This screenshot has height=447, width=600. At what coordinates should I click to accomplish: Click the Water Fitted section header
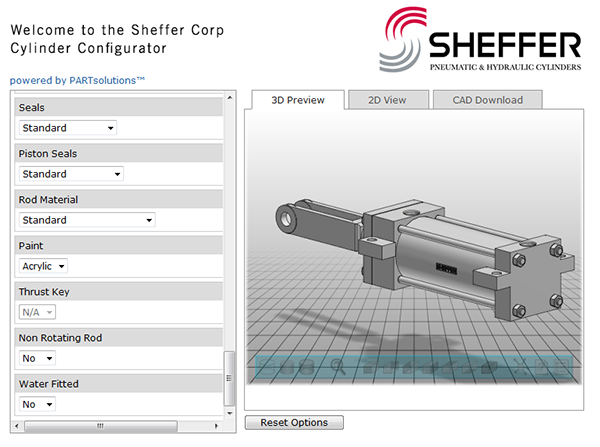click(119, 384)
